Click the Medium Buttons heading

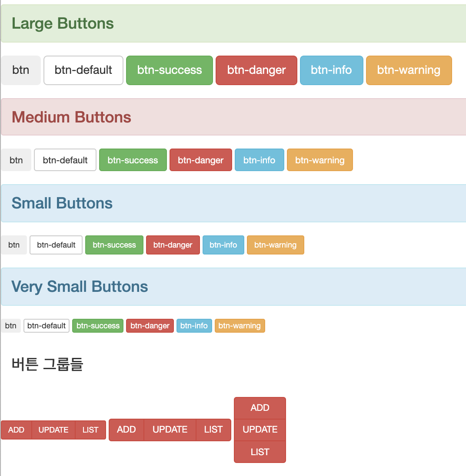click(71, 117)
